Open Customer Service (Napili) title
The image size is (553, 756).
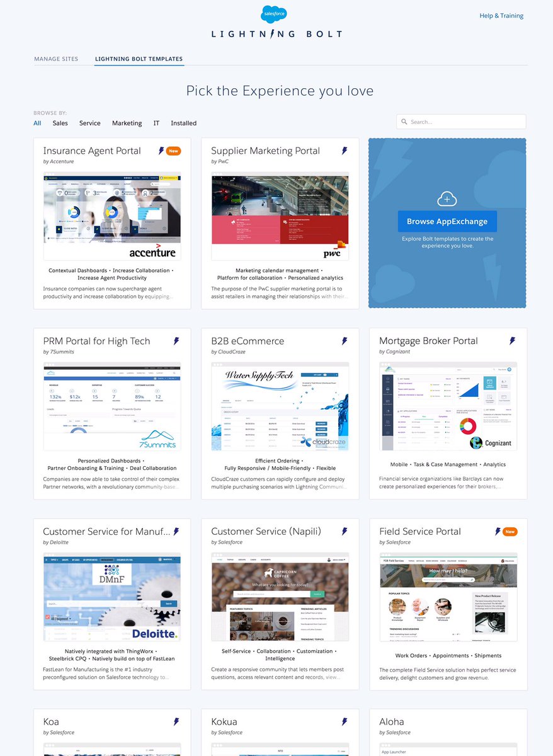(x=266, y=532)
